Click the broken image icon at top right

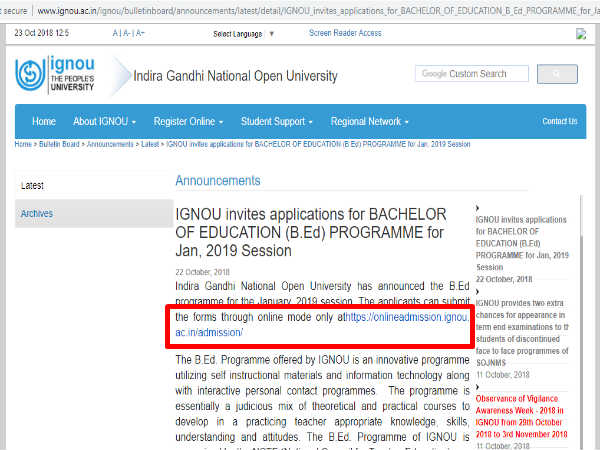pyautogui.click(x=581, y=34)
